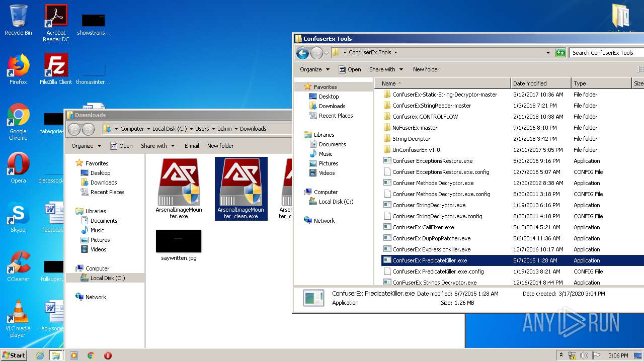
Task: Click the Start button
Action: coord(14,355)
